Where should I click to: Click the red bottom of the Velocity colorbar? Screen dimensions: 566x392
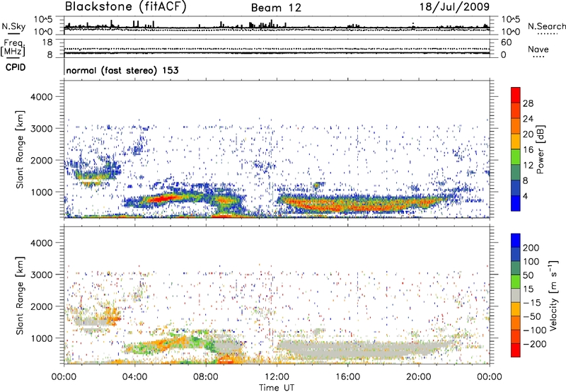(516, 350)
